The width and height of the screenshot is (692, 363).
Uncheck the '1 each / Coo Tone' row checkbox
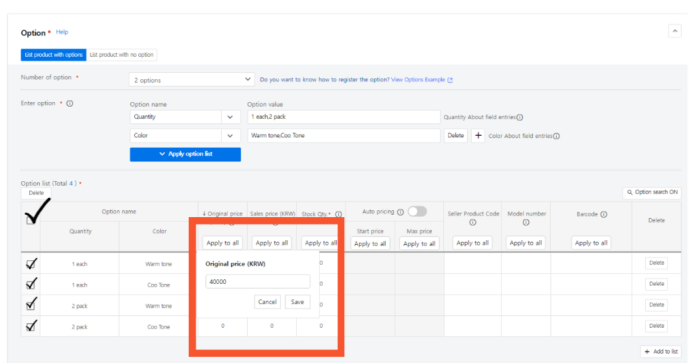[31, 284]
